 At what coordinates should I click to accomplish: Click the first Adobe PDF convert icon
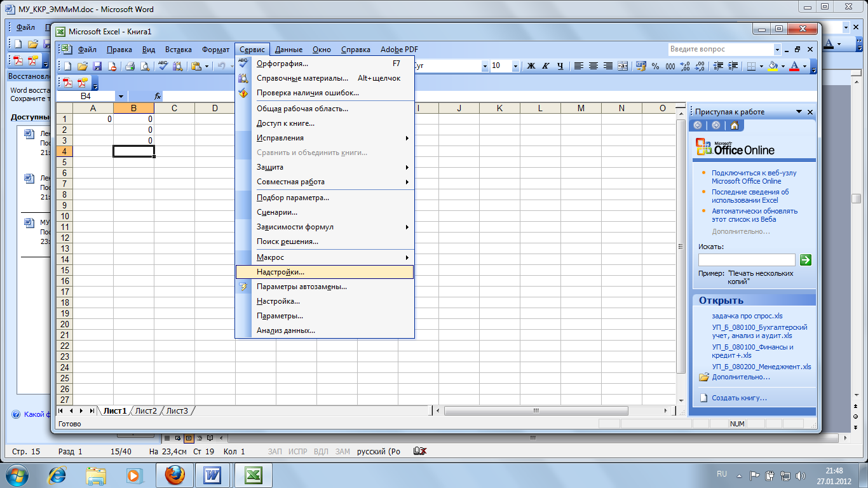pos(67,83)
